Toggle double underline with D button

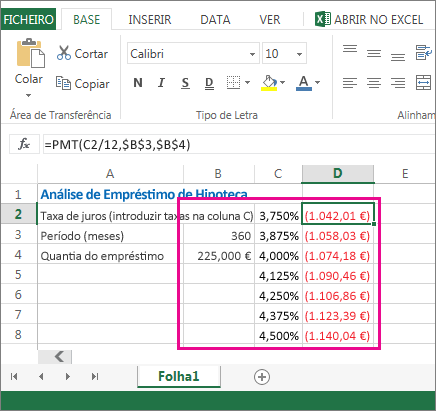(x=209, y=83)
